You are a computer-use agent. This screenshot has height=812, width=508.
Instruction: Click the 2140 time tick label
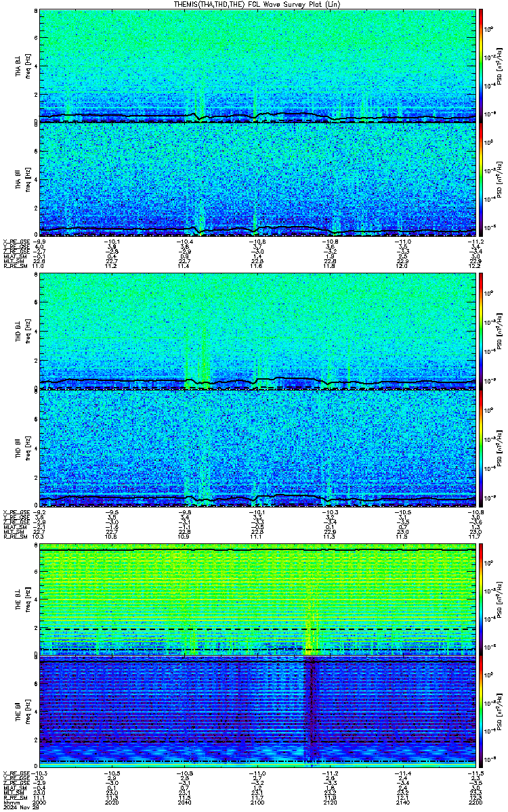click(x=402, y=802)
